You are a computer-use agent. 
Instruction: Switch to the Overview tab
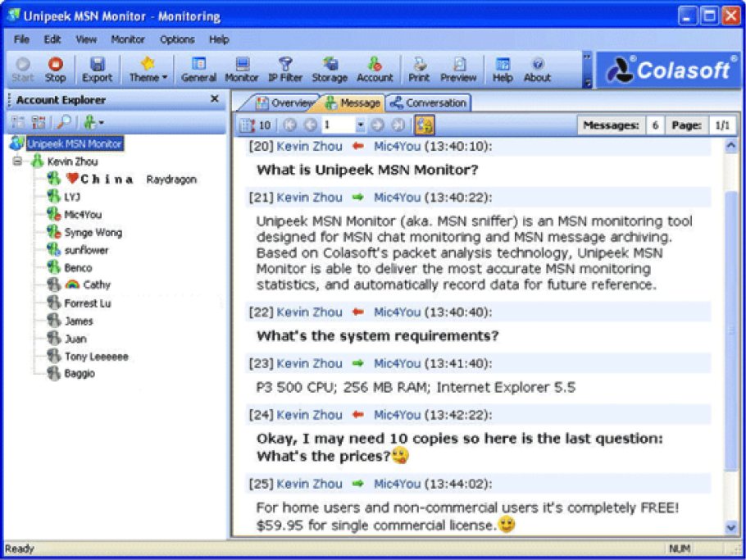coord(285,102)
